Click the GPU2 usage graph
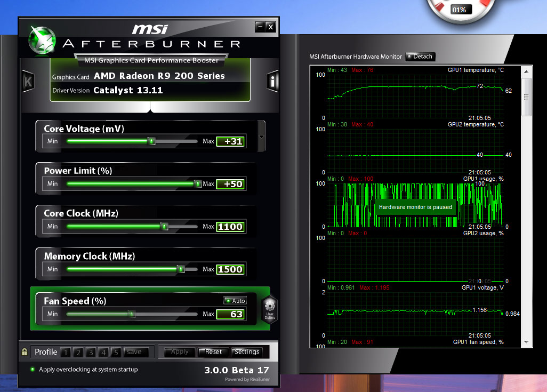This screenshot has height=392, width=547. point(415,260)
